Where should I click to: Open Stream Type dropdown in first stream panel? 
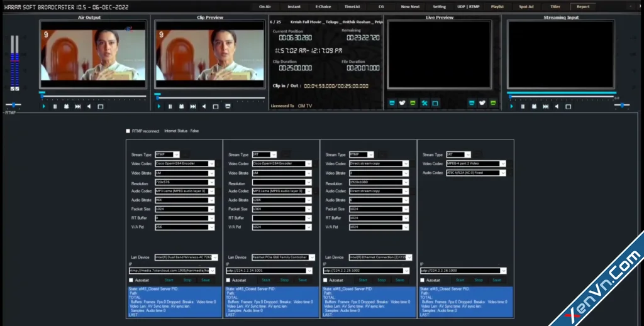167,155
